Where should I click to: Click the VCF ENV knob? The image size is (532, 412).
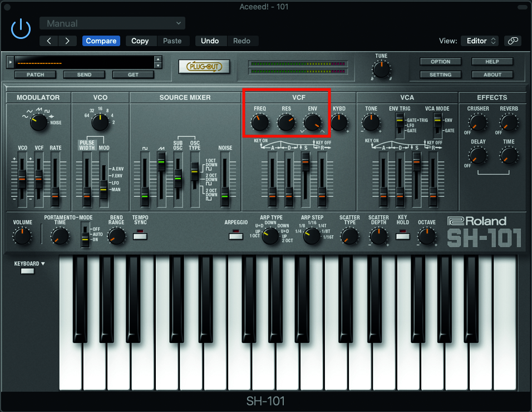[x=312, y=122]
